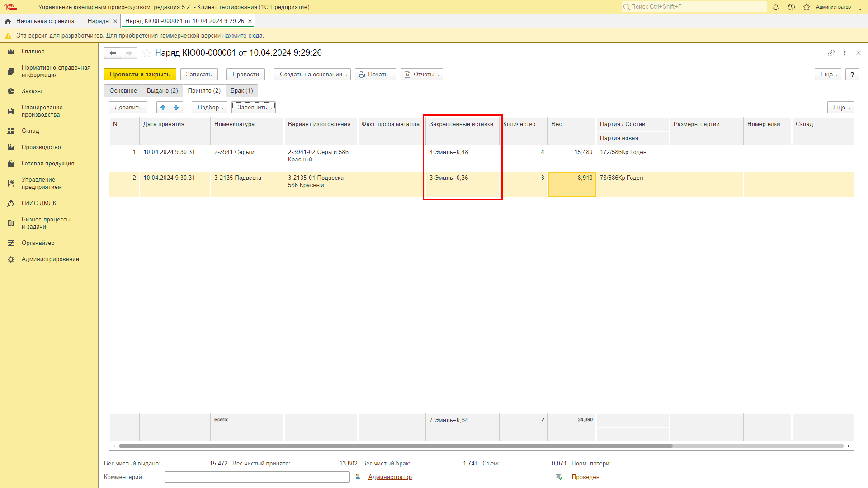The width and height of the screenshot is (868, 488).
Task: Open the Администратор user link
Action: (x=390, y=477)
